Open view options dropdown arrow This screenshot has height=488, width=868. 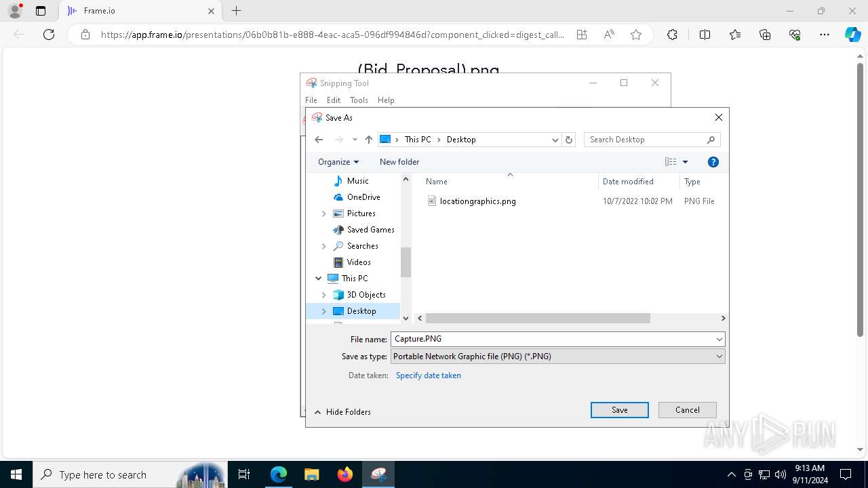685,162
